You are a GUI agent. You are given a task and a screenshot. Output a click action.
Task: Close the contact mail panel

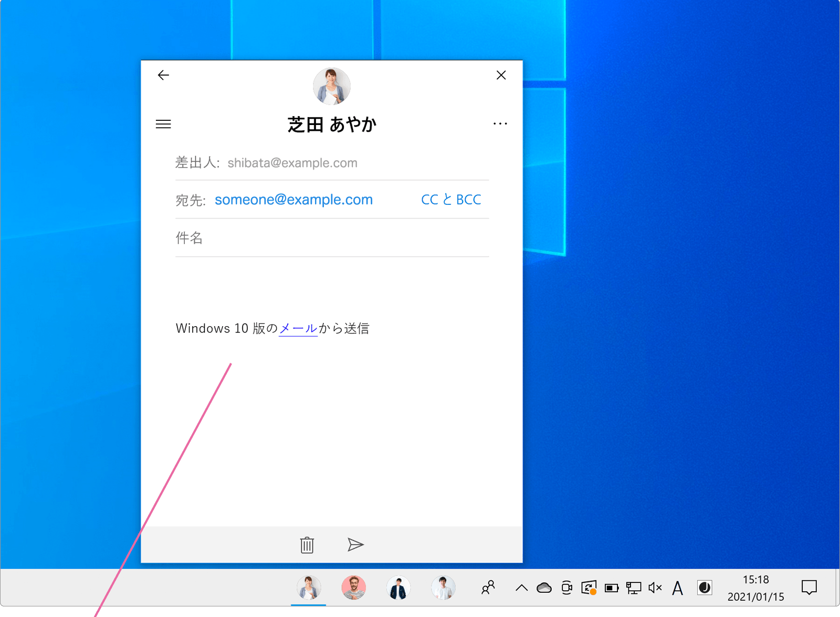[501, 75]
